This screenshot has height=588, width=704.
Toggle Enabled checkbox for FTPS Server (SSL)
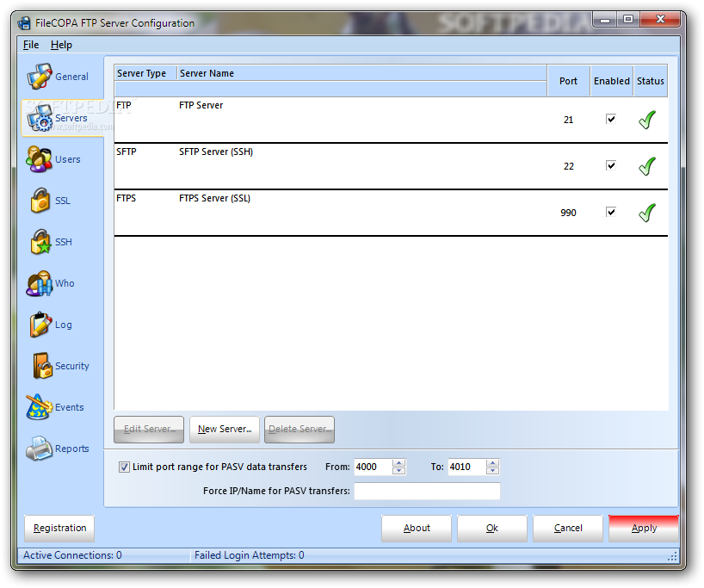coord(610,212)
